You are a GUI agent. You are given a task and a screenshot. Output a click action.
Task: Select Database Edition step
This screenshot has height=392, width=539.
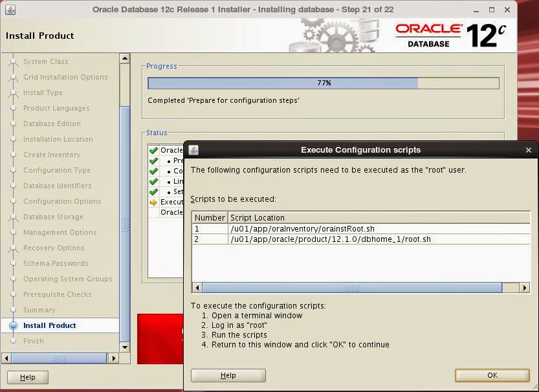click(52, 124)
